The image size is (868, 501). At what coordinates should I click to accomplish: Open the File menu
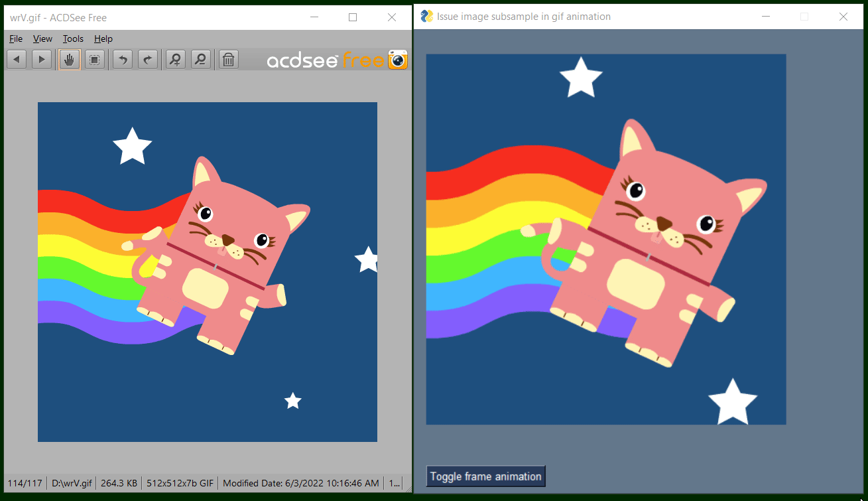[x=15, y=38]
